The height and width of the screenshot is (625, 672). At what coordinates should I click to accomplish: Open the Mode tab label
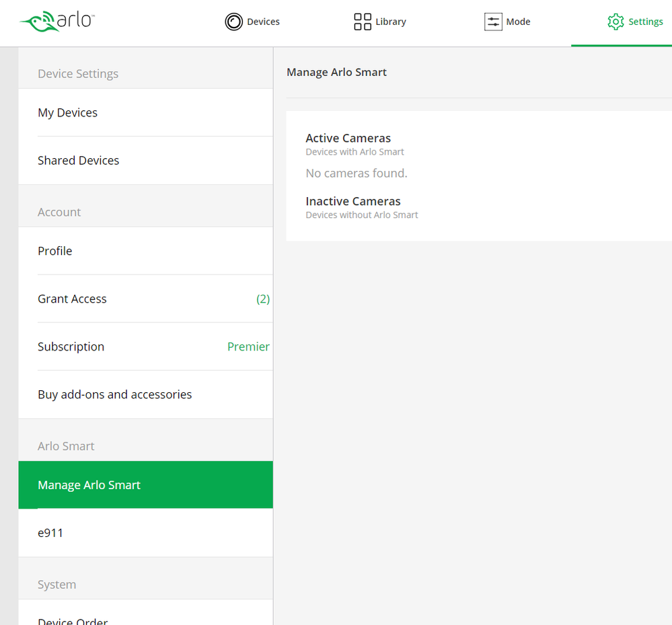click(518, 22)
